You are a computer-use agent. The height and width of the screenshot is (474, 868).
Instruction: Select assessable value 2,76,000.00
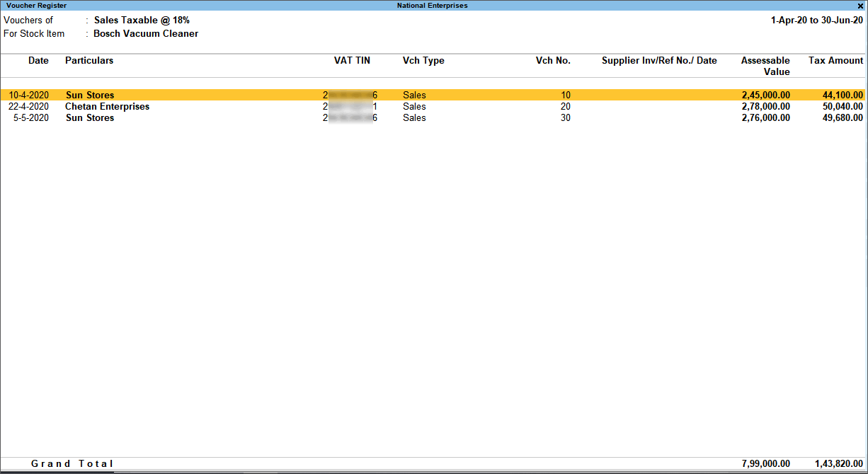(x=766, y=118)
